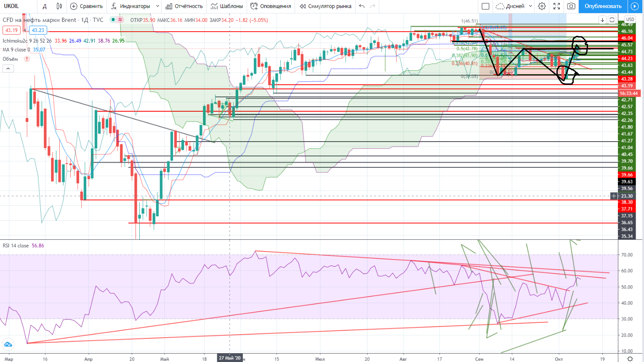Open the Симулятор рынка replay tool

tap(325, 6)
